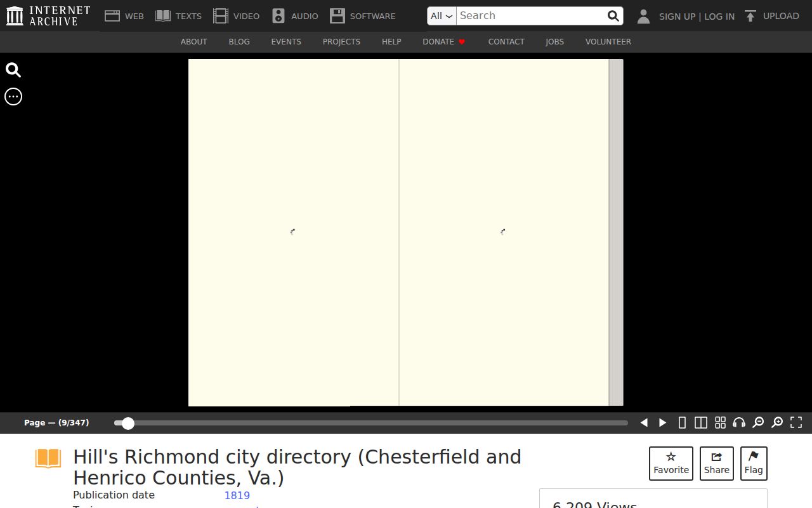Screen dimensions: 812x508
Task: Open the Events menu item
Action: [x=286, y=42]
